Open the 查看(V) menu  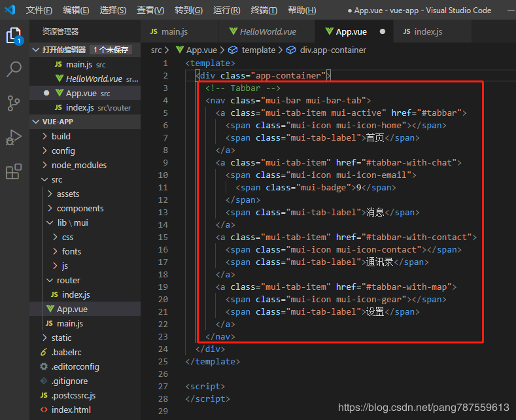click(x=150, y=10)
